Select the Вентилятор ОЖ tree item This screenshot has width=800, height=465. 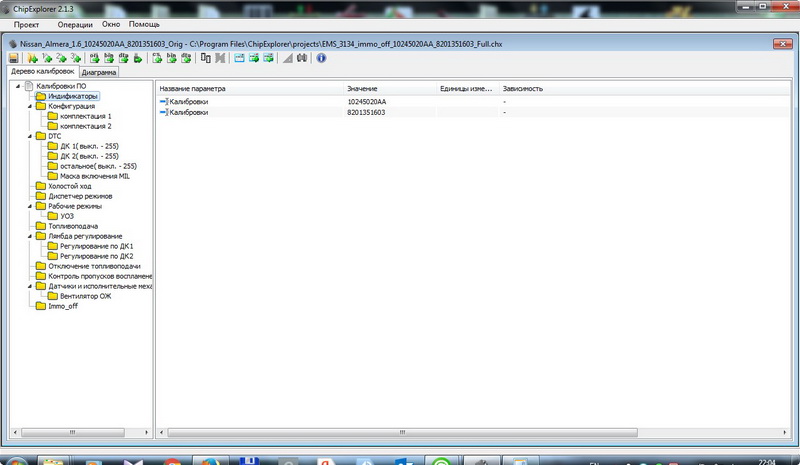point(85,296)
